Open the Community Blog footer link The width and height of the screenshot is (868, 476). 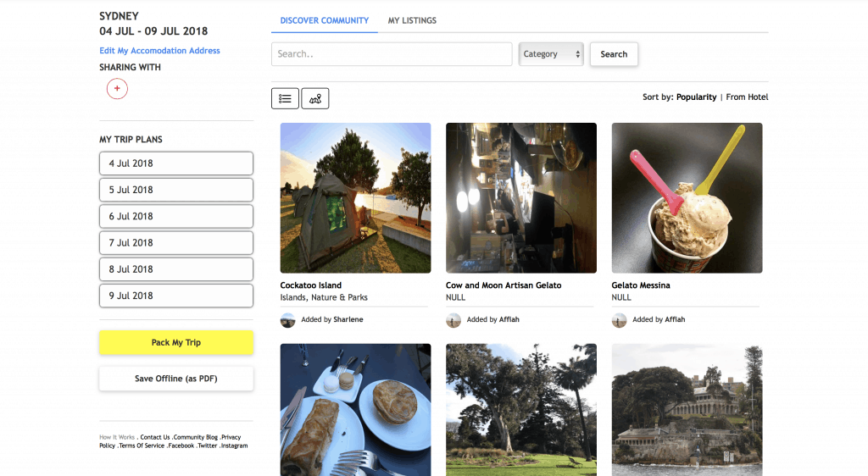(x=196, y=437)
